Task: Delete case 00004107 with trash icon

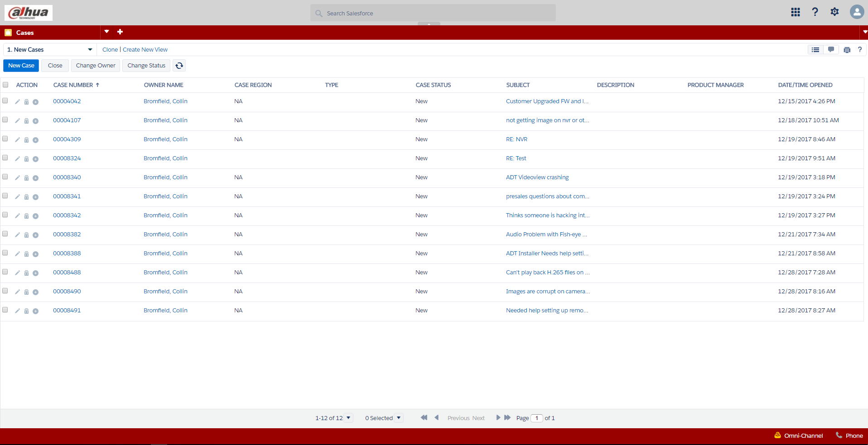Action: tap(26, 121)
